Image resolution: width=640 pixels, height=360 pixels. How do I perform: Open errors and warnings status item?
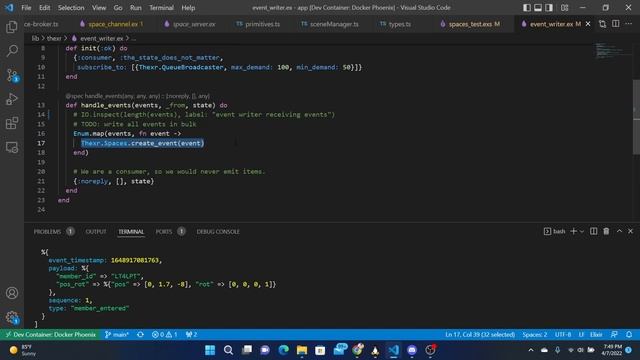coord(164,335)
